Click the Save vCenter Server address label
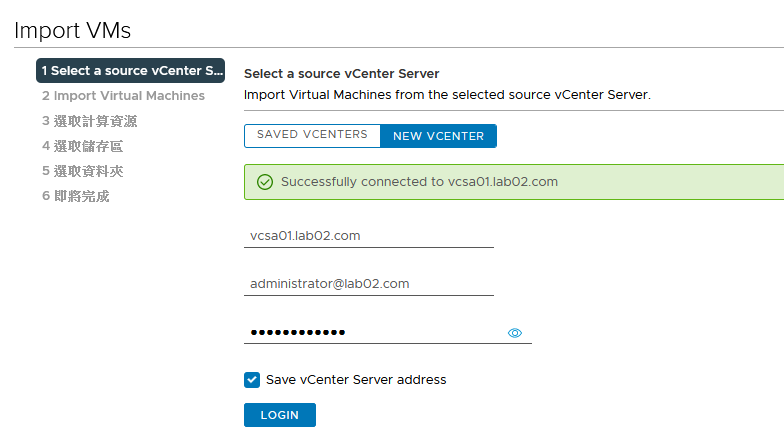This screenshot has height=445, width=784. (356, 380)
